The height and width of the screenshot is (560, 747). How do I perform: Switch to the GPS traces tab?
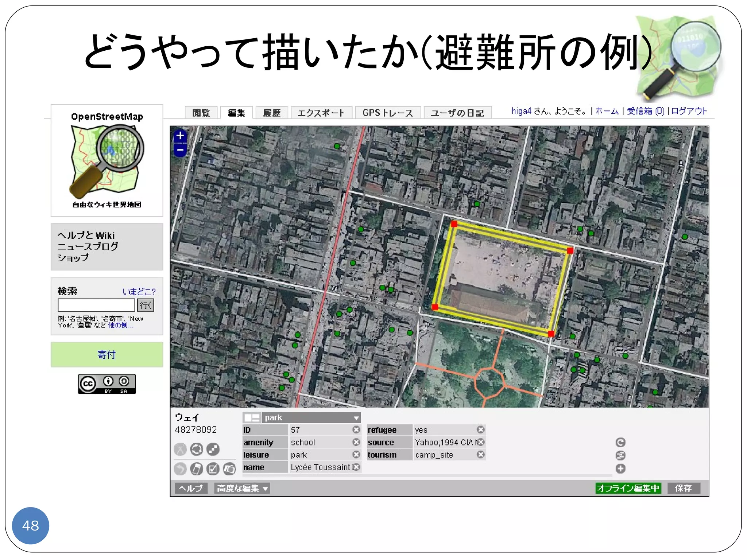(387, 113)
